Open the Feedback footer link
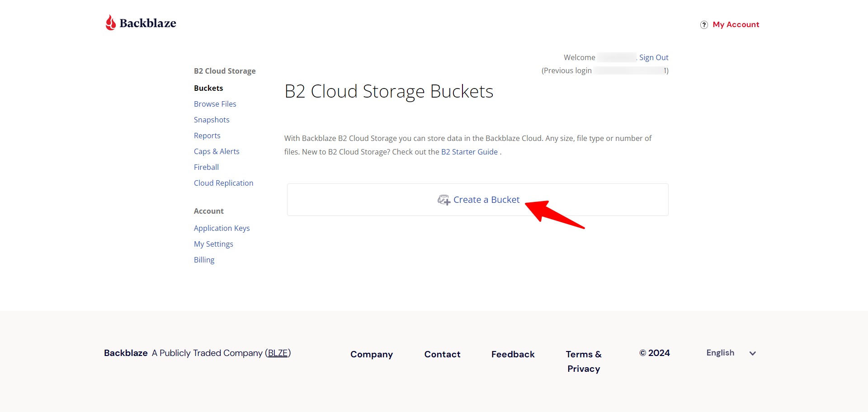 click(x=513, y=354)
